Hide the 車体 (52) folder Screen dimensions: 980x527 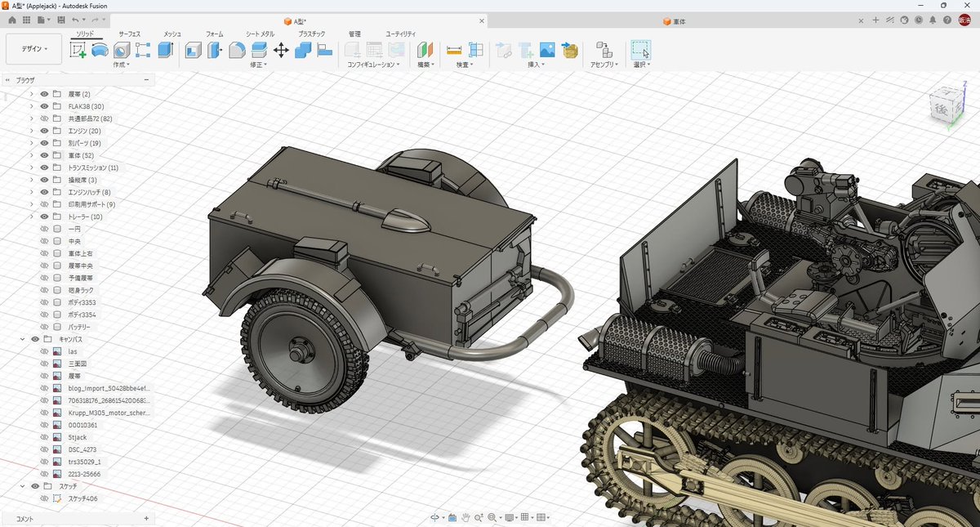point(44,155)
